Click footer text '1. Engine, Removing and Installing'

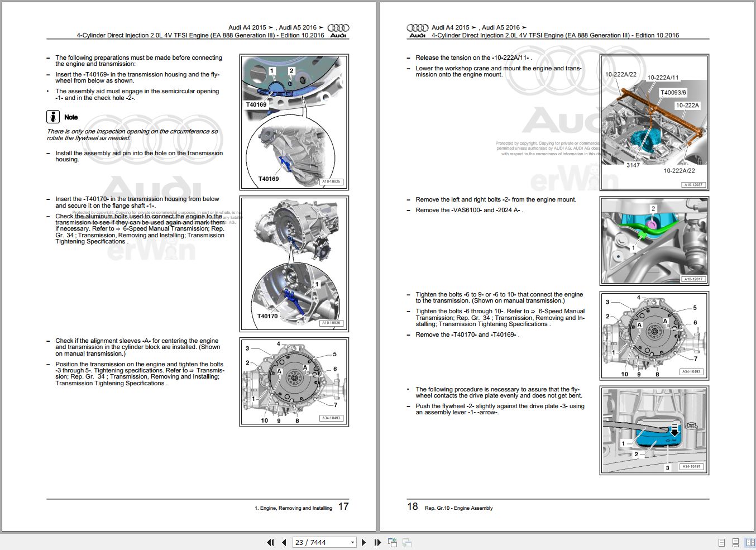pyautogui.click(x=293, y=508)
